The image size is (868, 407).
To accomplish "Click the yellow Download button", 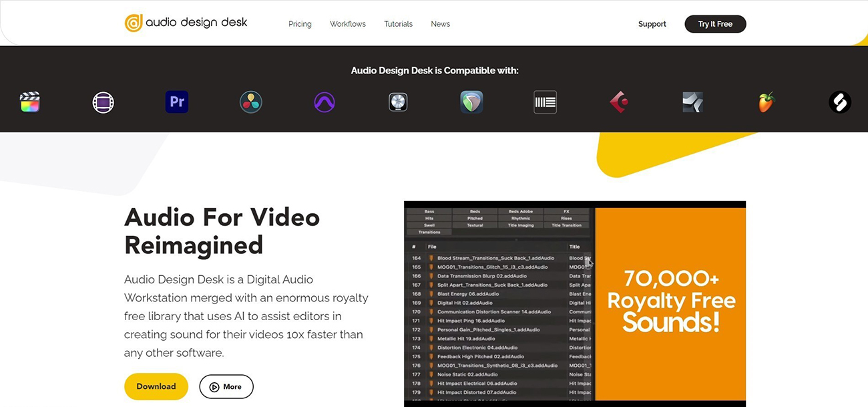I will [156, 386].
